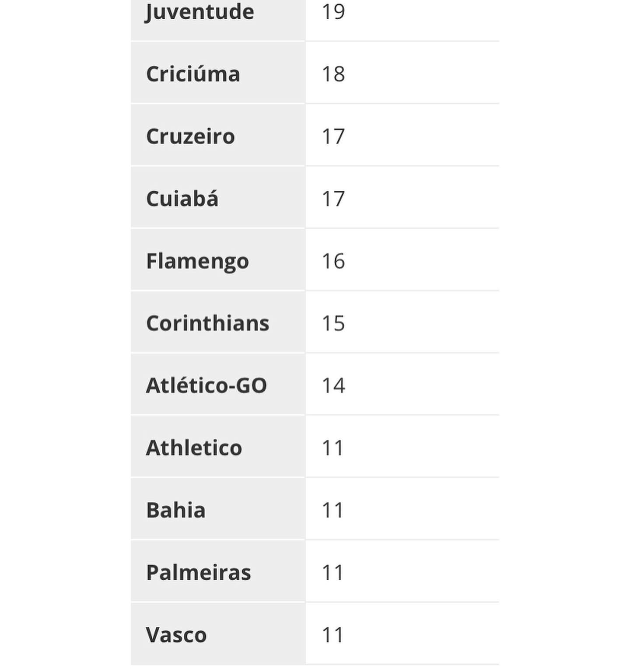Click the Cruzeiro row label
Screen dimensions: 630x672
[190, 136]
